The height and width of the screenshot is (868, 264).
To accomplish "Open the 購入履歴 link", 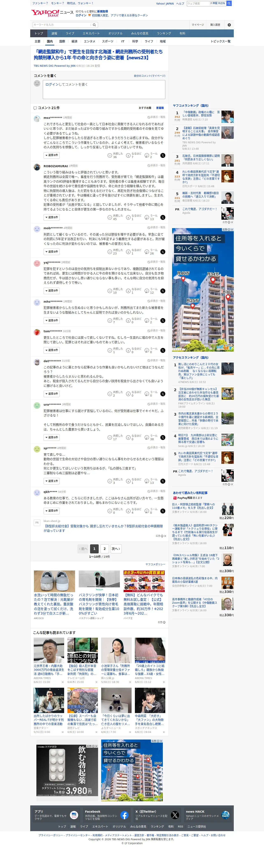I will pyautogui.click(x=215, y=24).
